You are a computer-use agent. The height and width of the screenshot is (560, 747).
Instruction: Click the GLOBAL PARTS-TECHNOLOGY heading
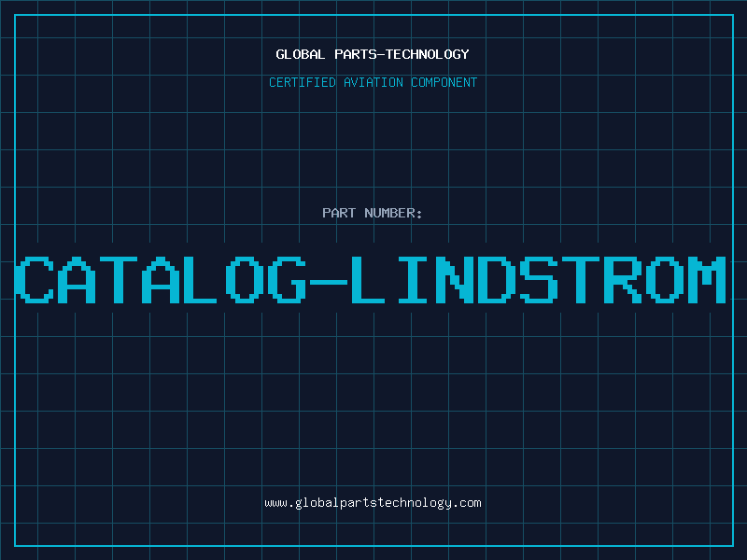[x=373, y=54]
